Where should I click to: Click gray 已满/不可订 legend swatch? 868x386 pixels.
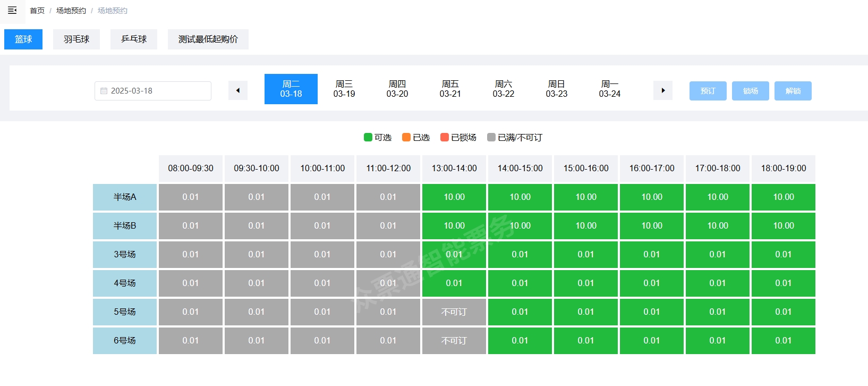tap(491, 137)
